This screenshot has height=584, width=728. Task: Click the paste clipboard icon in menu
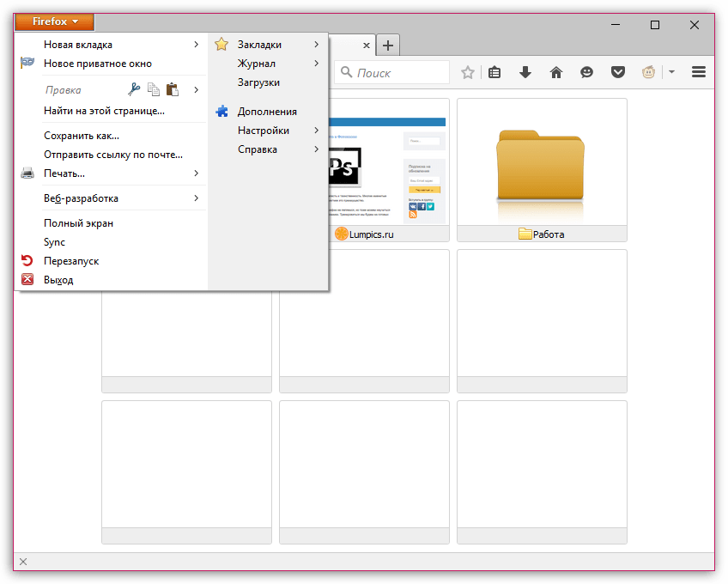(x=173, y=88)
